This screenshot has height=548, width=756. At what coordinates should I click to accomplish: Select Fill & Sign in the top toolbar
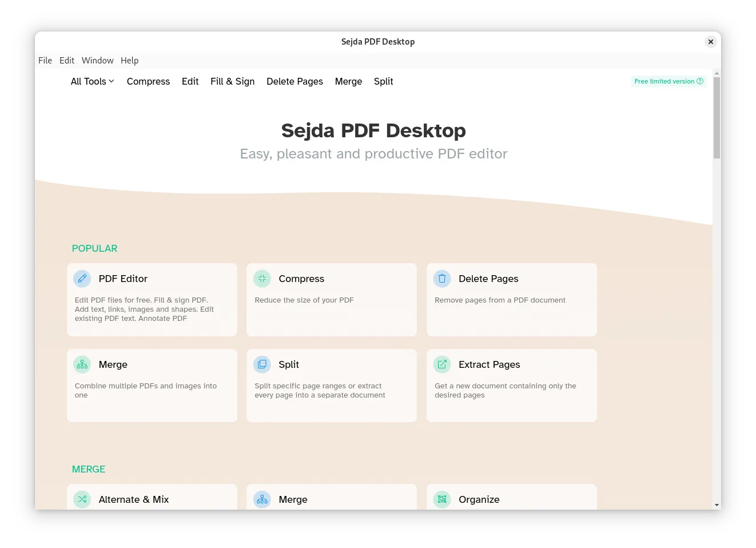pos(232,81)
